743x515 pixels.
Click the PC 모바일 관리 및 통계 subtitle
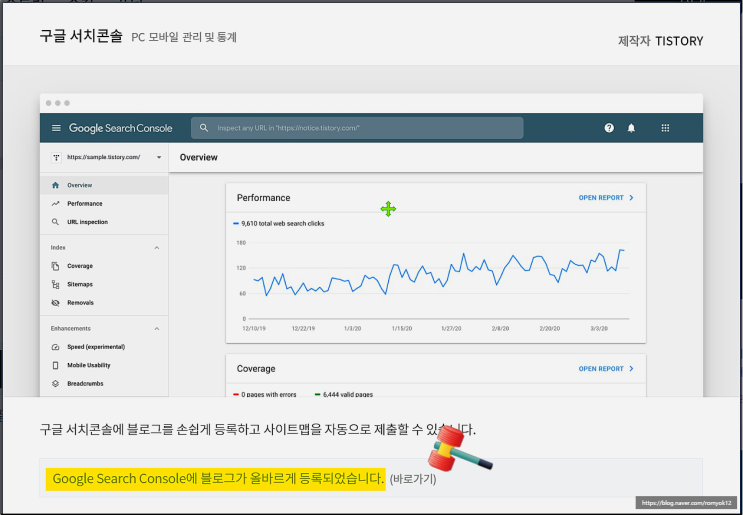click(184, 37)
